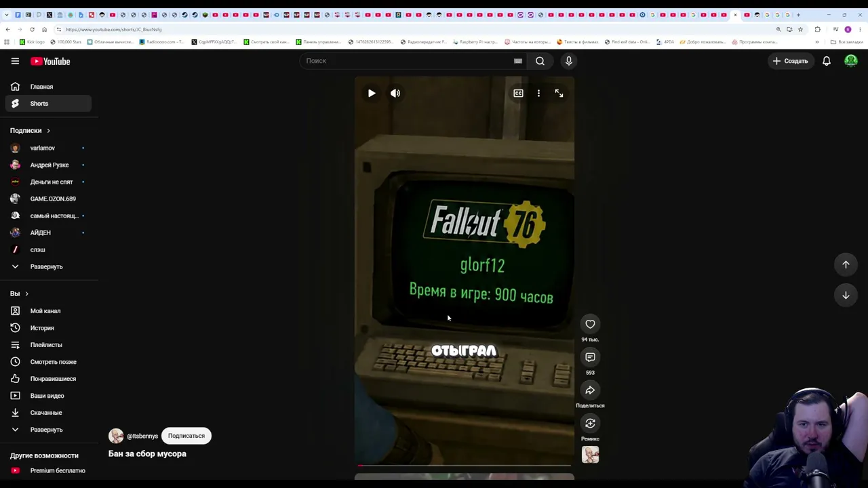
Task: Open the Андрей Рузке subscription
Action: click(47, 165)
